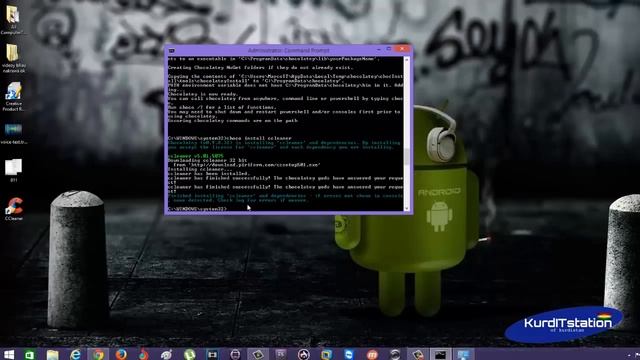Open the second desktop folder named videoy
The image size is (640, 360).
[13, 58]
